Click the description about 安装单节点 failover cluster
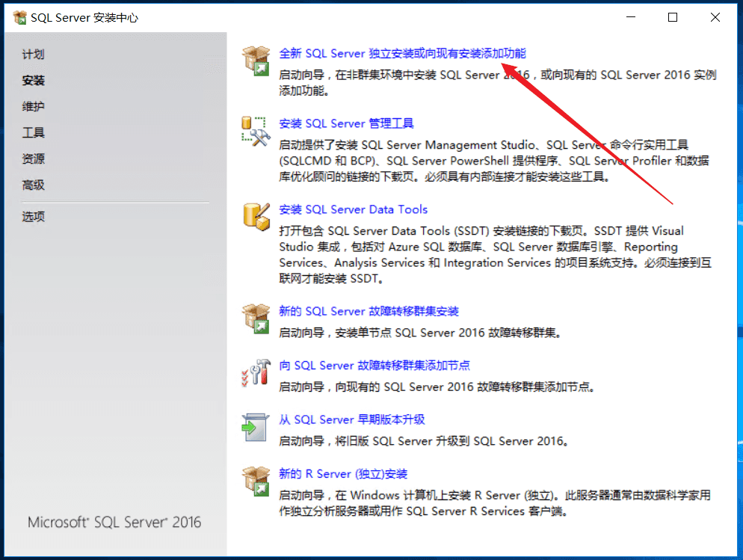 420,333
